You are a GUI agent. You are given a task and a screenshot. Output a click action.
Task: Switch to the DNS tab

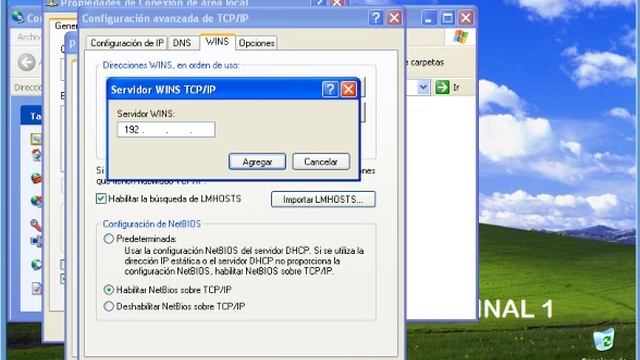click(182, 43)
